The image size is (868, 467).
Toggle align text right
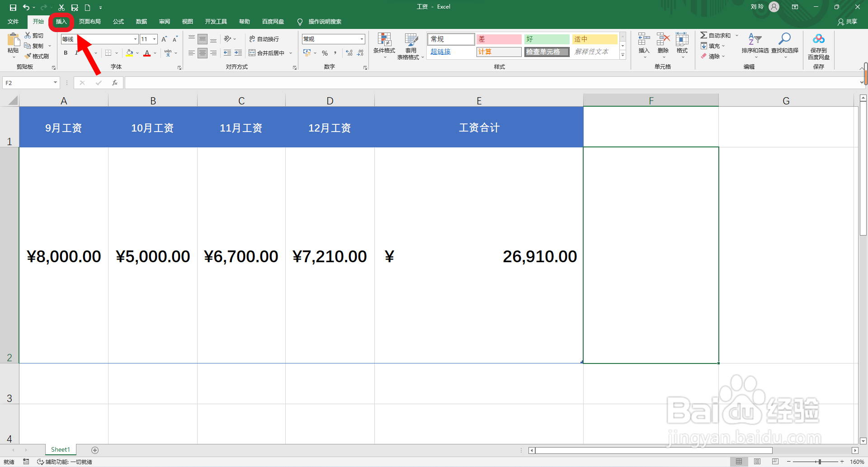click(x=213, y=53)
